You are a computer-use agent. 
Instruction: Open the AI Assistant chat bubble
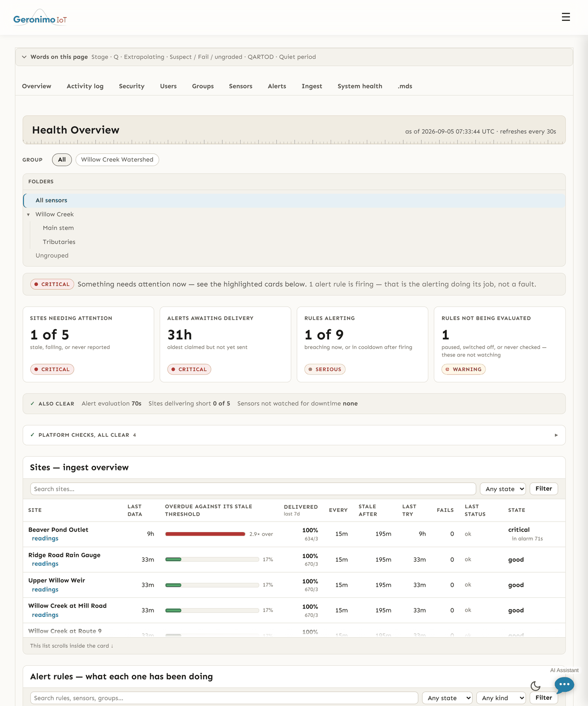coord(564,684)
